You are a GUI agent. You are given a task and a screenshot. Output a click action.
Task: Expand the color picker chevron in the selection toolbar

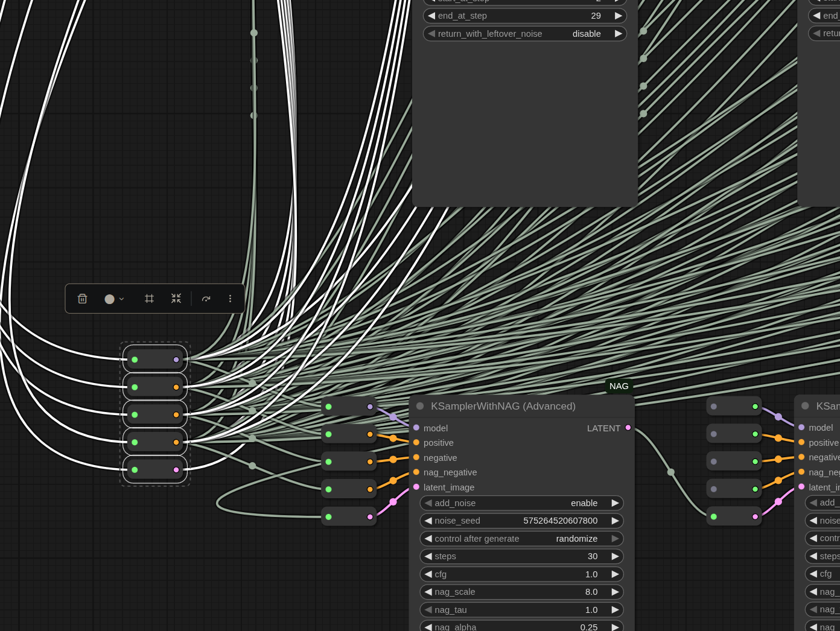[x=121, y=299]
